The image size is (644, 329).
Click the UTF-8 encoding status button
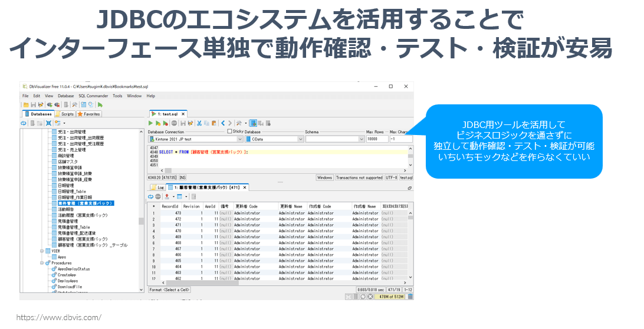point(392,177)
